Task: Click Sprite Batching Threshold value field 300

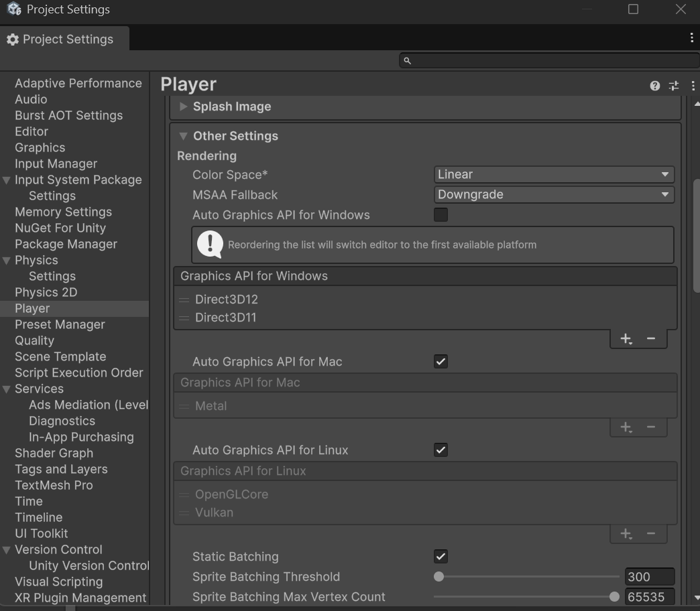Action: pyautogui.click(x=650, y=577)
